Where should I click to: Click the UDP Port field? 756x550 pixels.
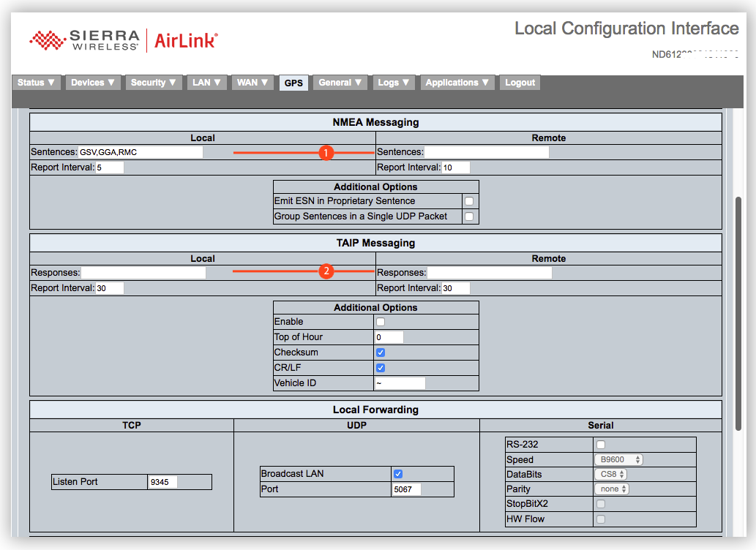[406, 489]
